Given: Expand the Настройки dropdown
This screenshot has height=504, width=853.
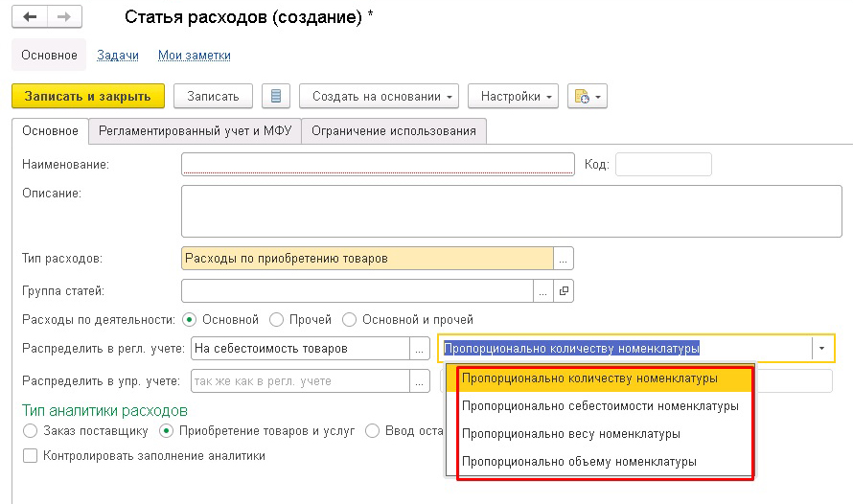Looking at the screenshot, I should coord(513,96).
